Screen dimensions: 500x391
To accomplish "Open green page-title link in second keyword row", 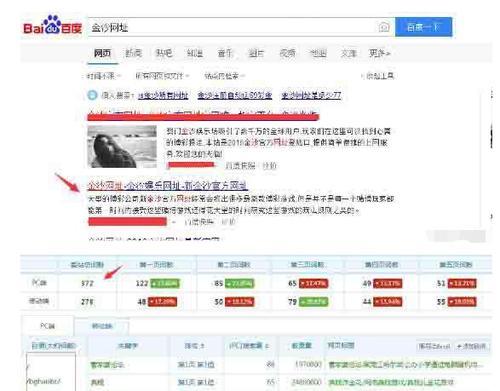I will [391, 382].
